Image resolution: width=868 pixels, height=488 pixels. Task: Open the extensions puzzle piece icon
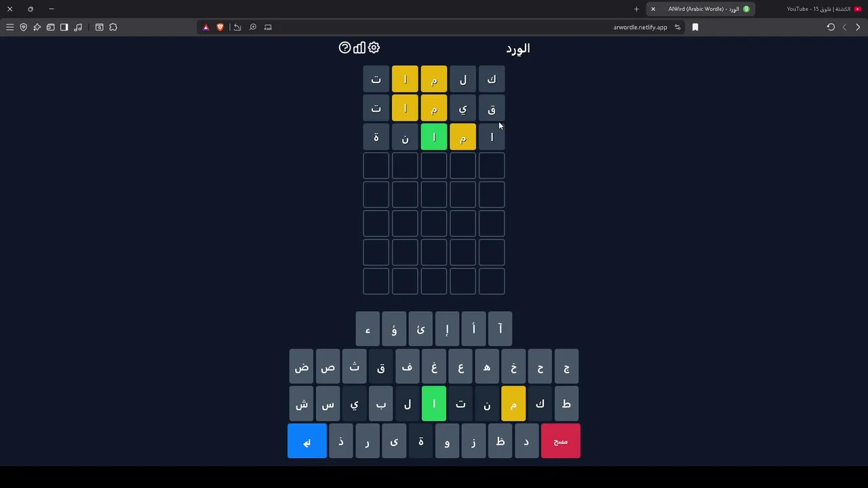113,27
